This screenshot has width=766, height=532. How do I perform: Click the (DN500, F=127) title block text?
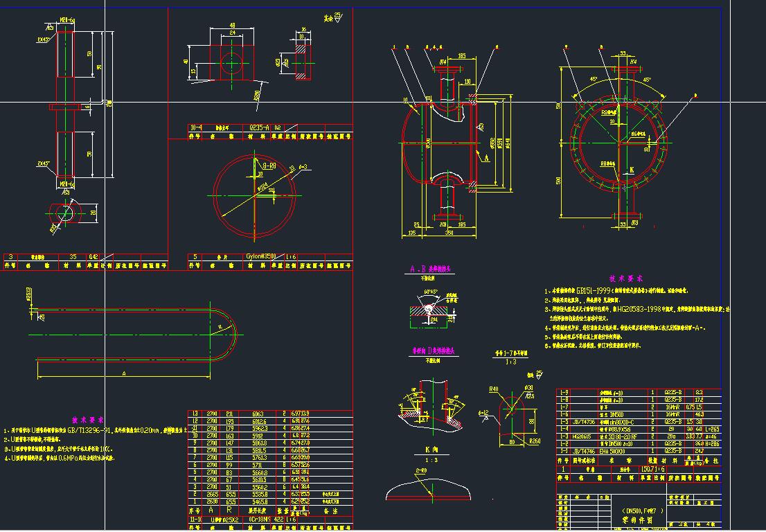coord(643,511)
